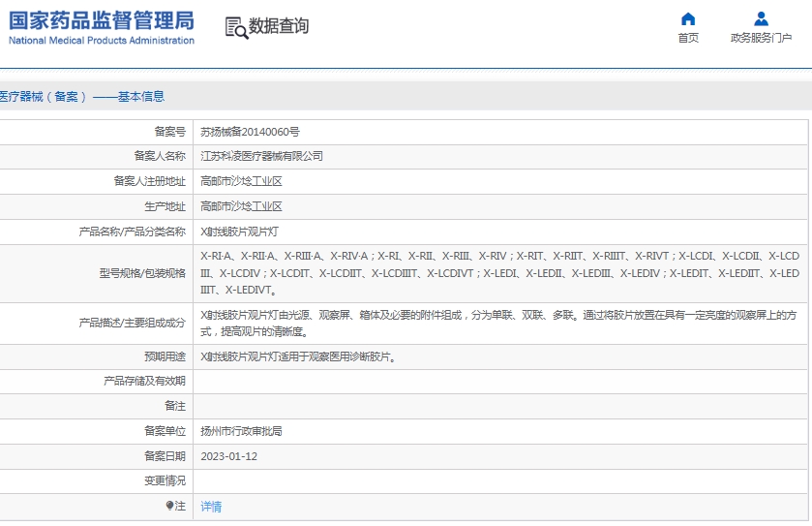Viewport: 812px width, 526px height.
Task: Click National Medical Products Administration subtitle
Action: click(102, 41)
